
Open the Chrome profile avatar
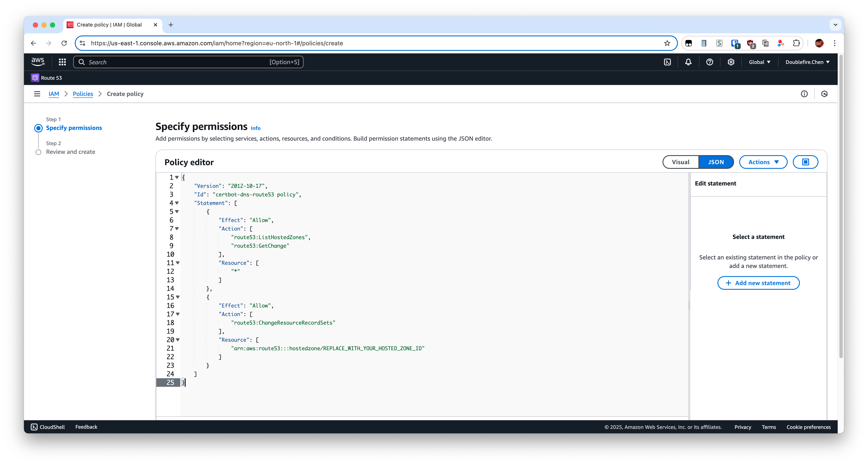pos(819,43)
